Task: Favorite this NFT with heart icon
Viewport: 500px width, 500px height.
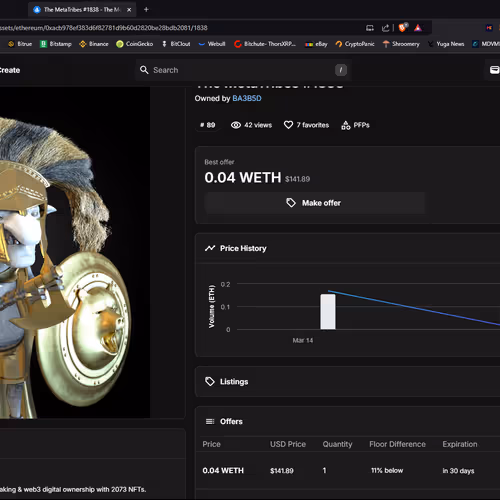Action: point(288,125)
